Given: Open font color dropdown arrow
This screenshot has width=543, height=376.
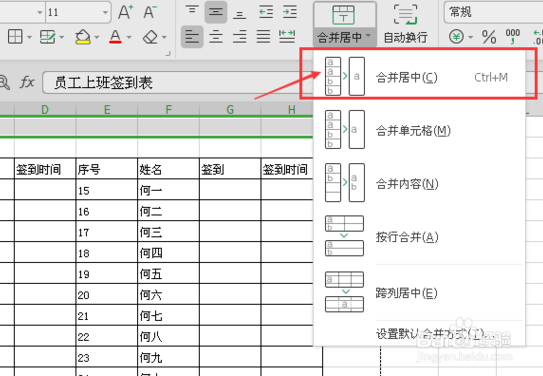Looking at the screenshot, I should (129, 37).
